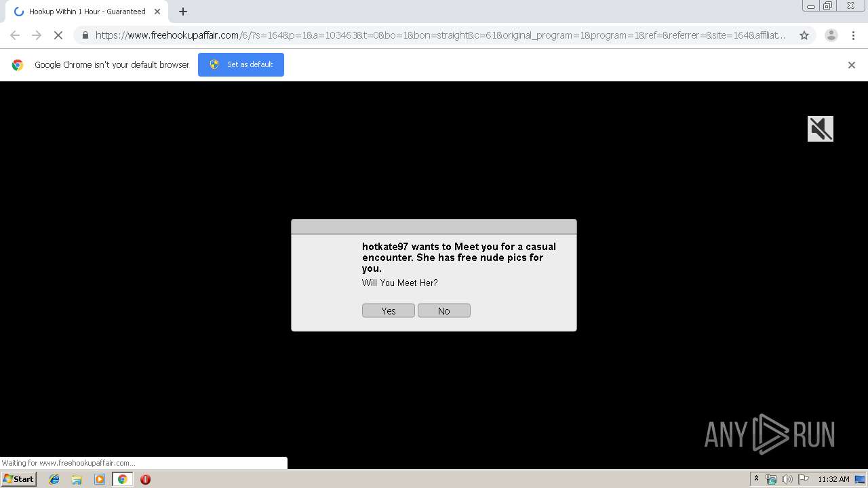868x488 pixels.
Task: Bookmark this page with star icon
Action: point(804,35)
